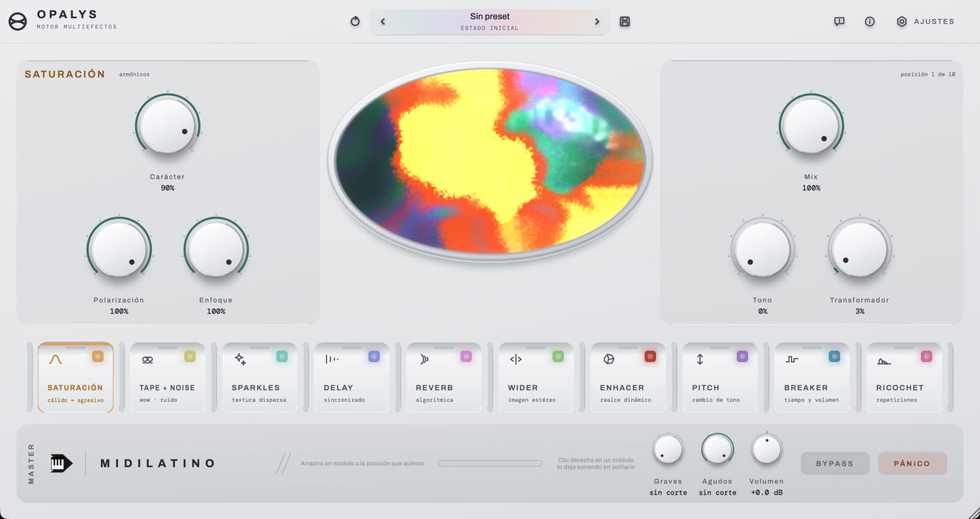The width and height of the screenshot is (980, 519).
Task: Open the feedback speech bubble icon
Action: click(x=839, y=22)
